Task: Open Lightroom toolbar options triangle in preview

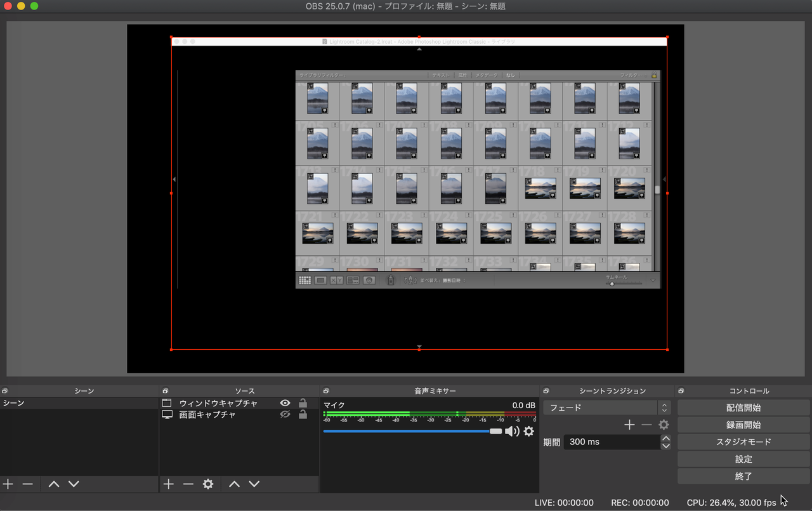Action: (653, 280)
